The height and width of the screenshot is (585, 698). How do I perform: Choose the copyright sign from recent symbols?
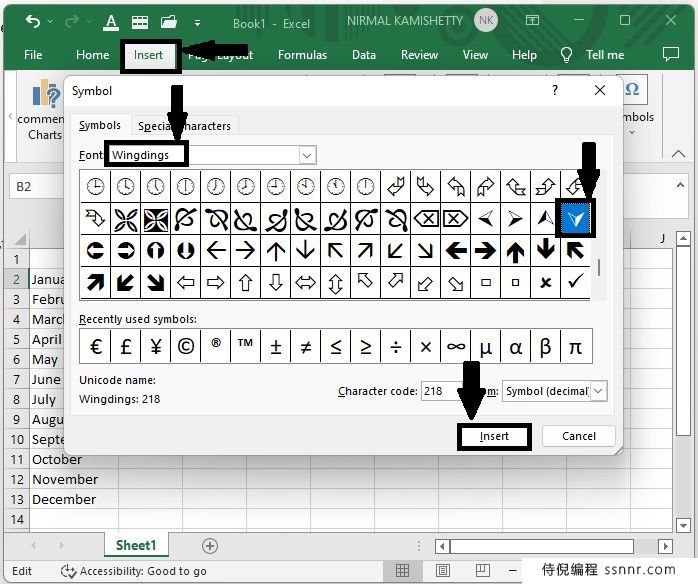(186, 346)
